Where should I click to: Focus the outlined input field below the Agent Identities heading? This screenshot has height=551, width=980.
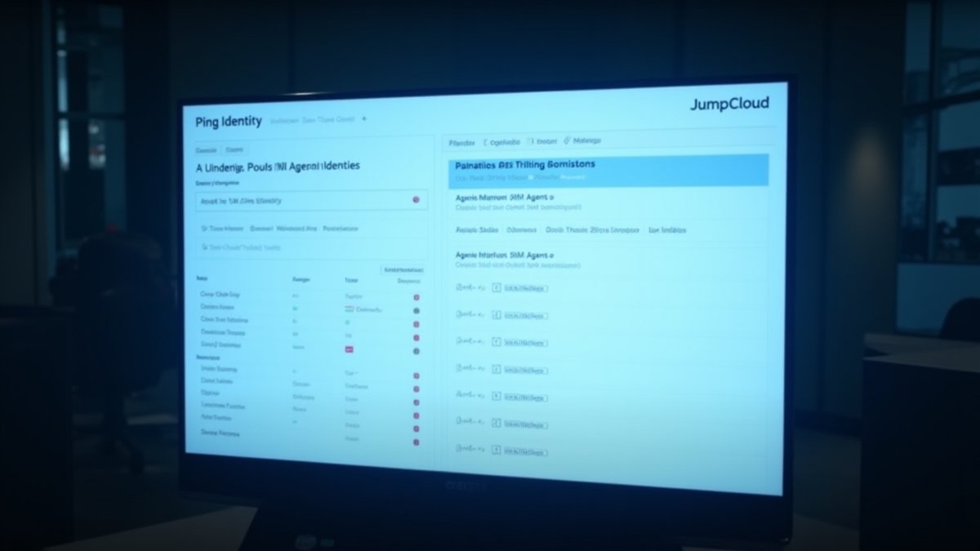click(x=311, y=200)
